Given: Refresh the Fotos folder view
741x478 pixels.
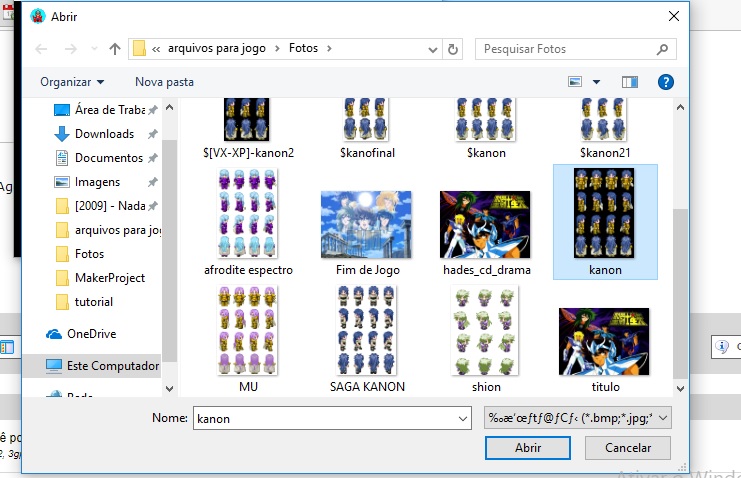Looking at the screenshot, I should click(x=452, y=49).
